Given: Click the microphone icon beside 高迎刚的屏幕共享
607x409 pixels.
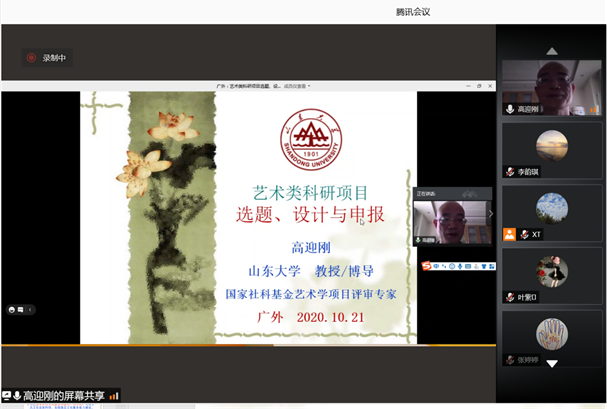Looking at the screenshot, I should pos(18,396).
